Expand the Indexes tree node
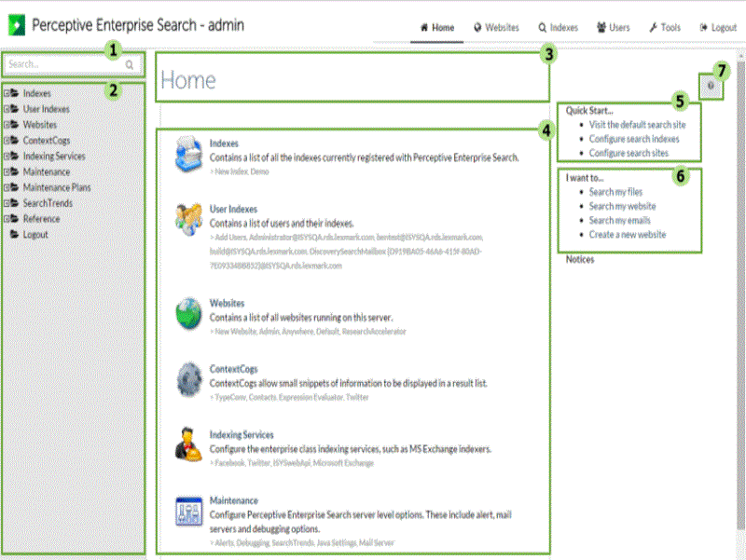746x560 pixels. point(7,93)
